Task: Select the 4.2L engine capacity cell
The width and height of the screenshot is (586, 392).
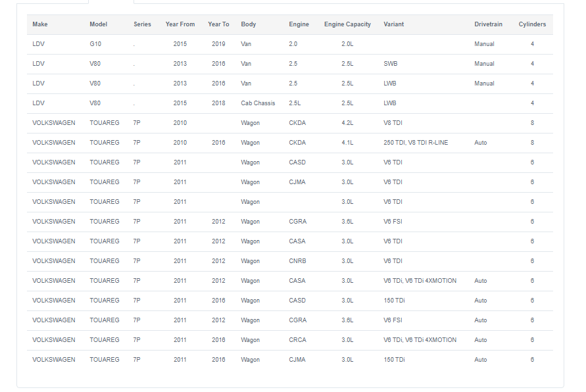Action: [x=347, y=123]
